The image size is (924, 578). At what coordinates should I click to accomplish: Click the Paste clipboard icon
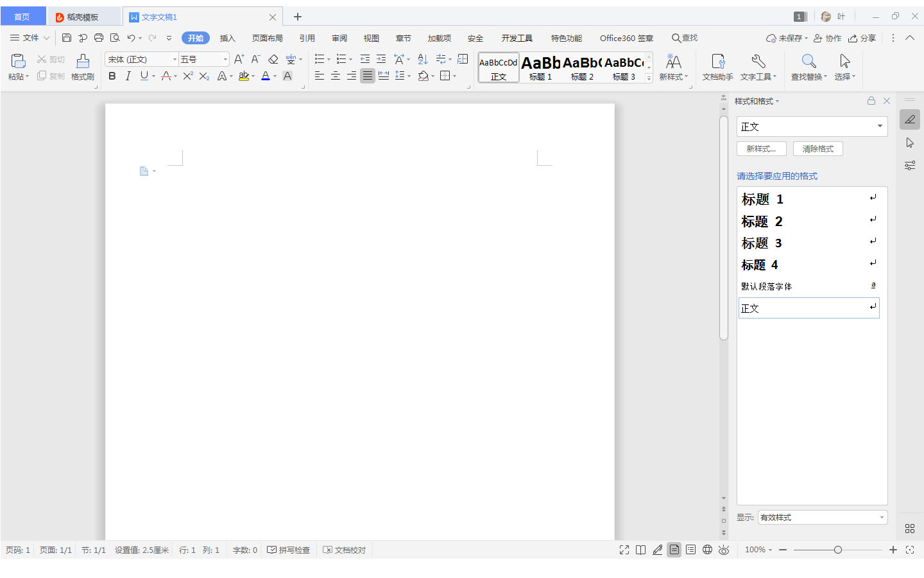(x=18, y=61)
